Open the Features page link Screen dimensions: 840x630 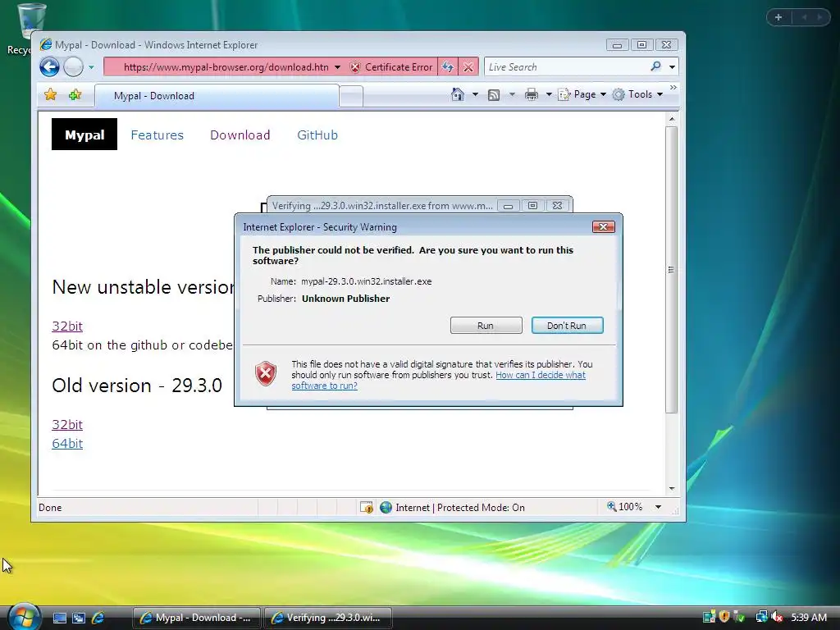(157, 135)
